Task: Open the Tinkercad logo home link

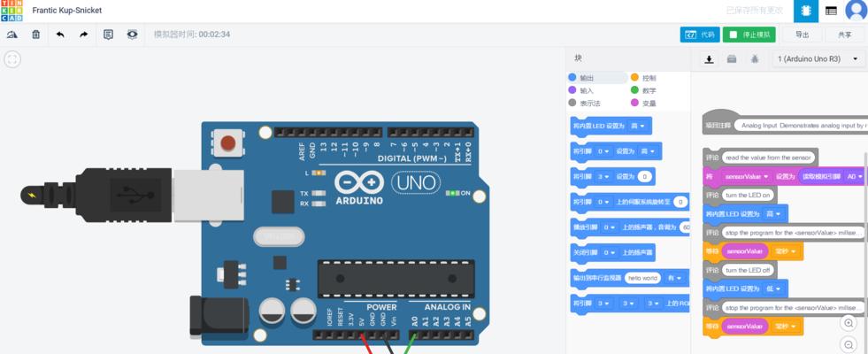Action: pyautogui.click(x=12, y=11)
